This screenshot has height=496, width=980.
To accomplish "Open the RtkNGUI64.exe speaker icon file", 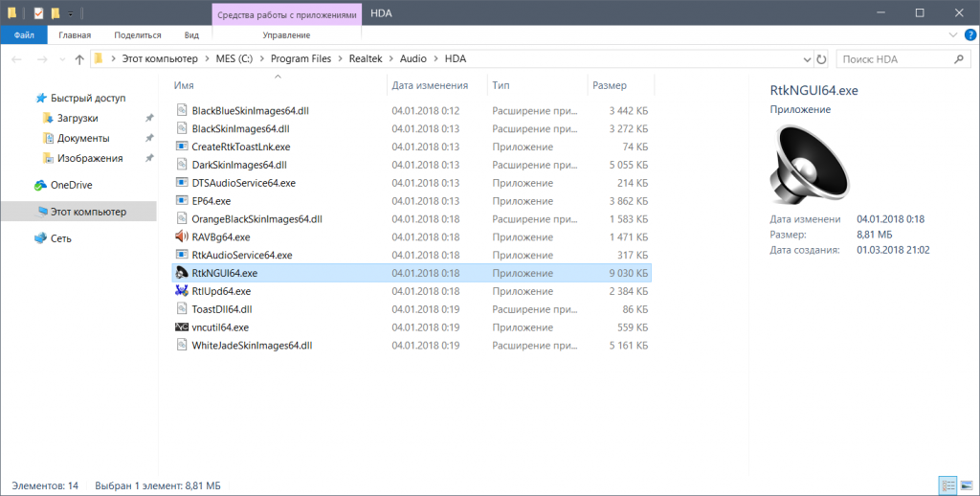I will coord(182,273).
